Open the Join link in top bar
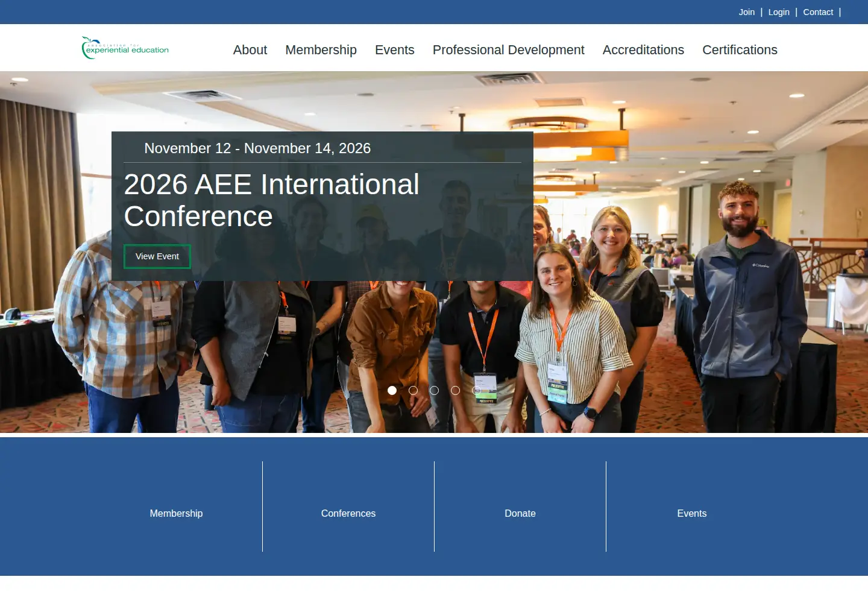Viewport: 868px width, 603px height. [747, 12]
